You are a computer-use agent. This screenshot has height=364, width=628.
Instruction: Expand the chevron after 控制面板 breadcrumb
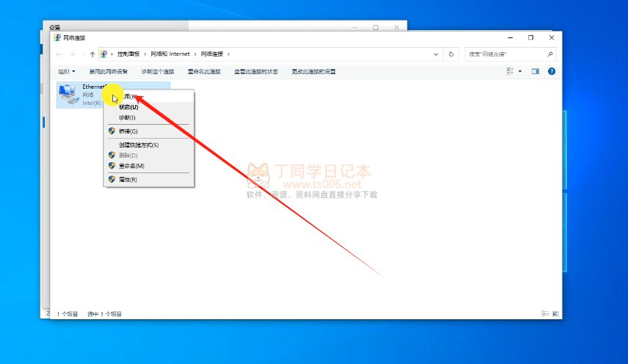145,54
